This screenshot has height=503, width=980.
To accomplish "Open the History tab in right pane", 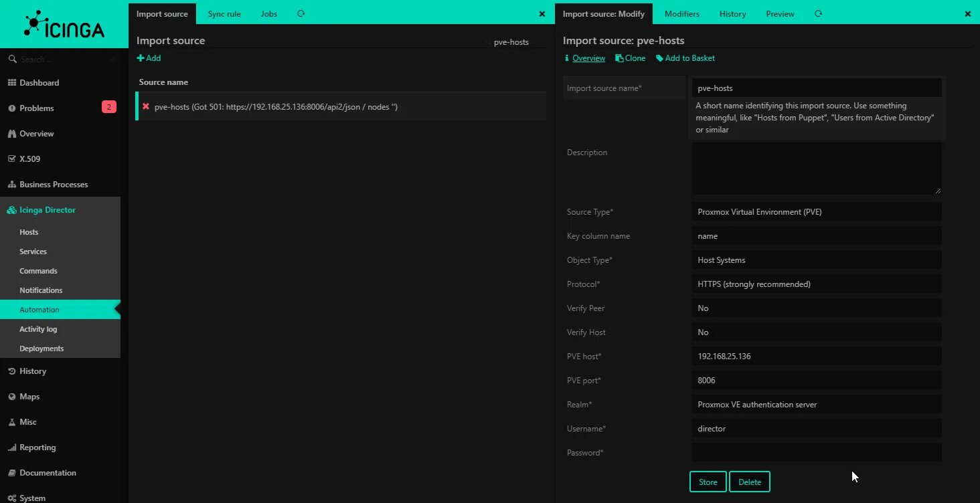I will click(x=732, y=13).
